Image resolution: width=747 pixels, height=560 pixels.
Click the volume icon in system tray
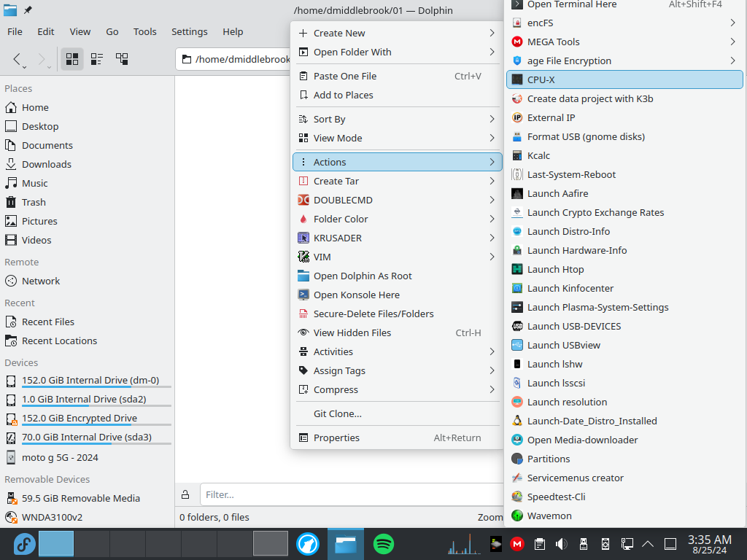click(x=562, y=544)
